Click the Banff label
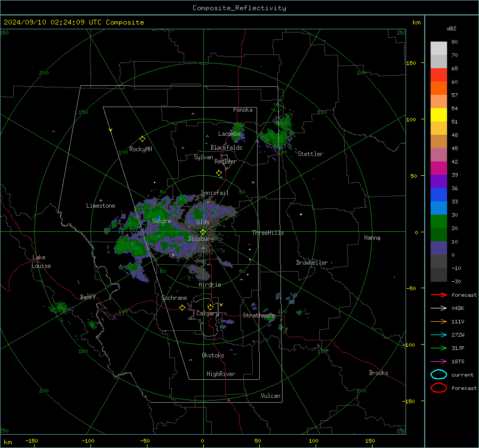 (88, 297)
